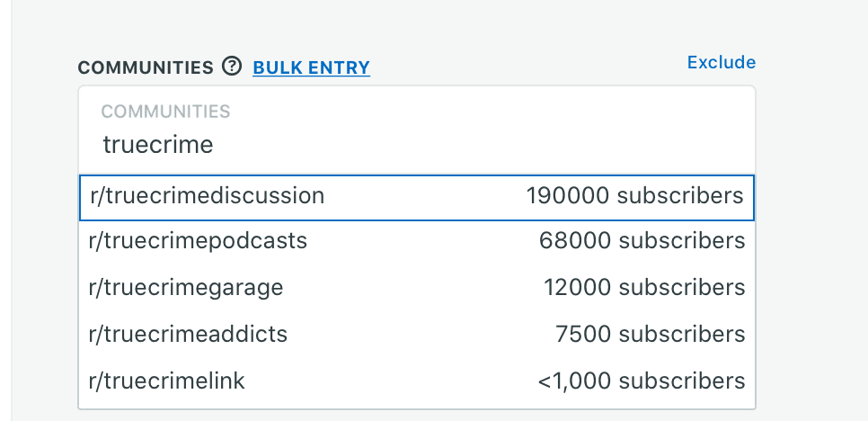Viewport: 868px width, 421px height.
Task: Click the '7500 subscribers' count
Action: click(651, 335)
